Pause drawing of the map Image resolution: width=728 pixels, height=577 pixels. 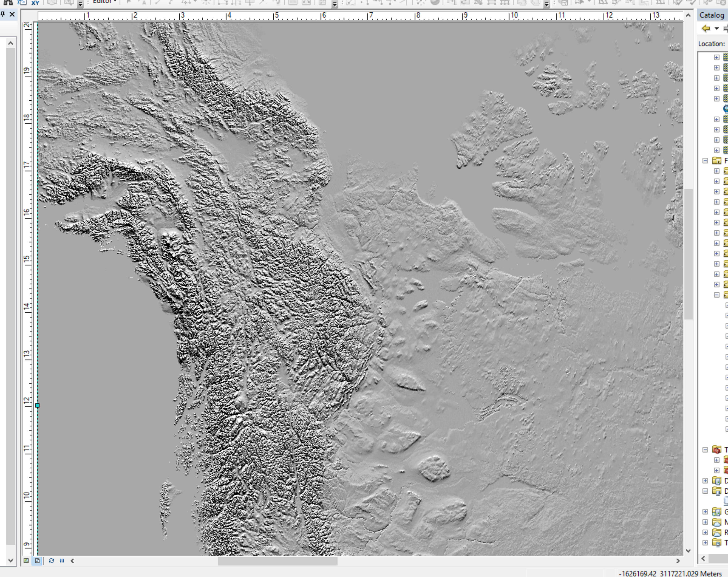62,560
